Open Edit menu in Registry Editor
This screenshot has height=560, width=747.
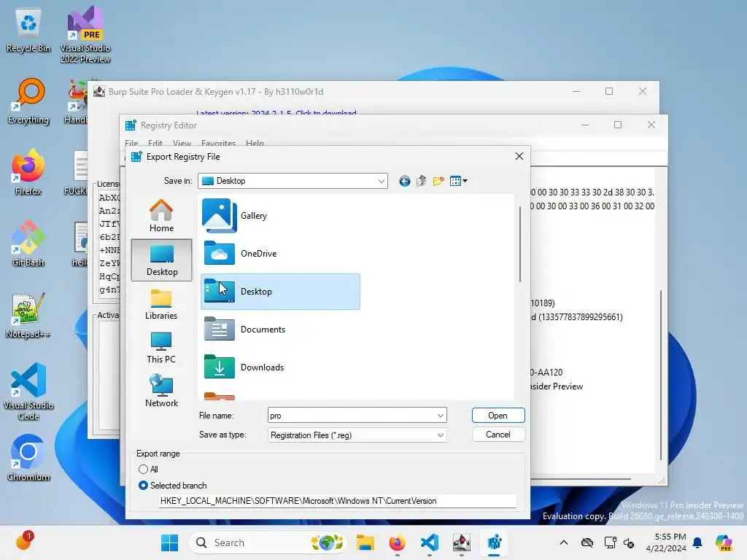point(155,143)
